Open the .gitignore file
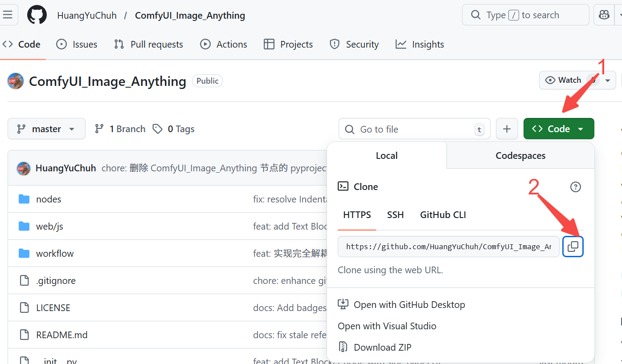The image size is (622, 364). click(56, 280)
